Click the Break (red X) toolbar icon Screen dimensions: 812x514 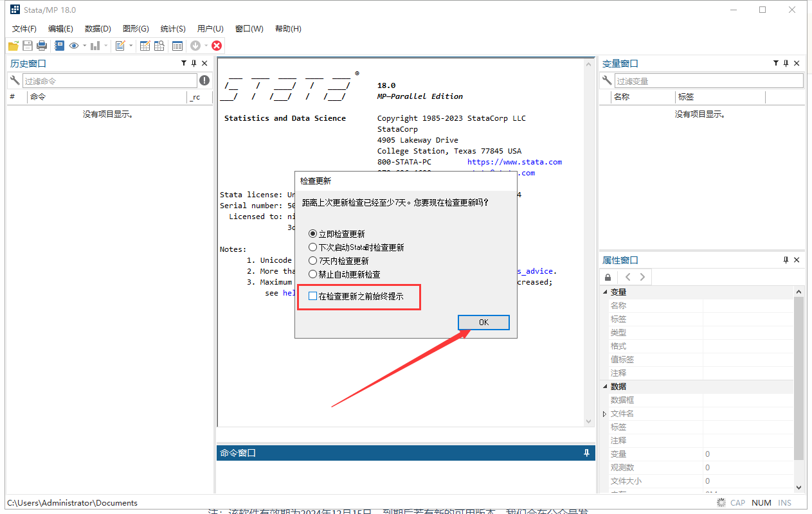[x=217, y=45]
